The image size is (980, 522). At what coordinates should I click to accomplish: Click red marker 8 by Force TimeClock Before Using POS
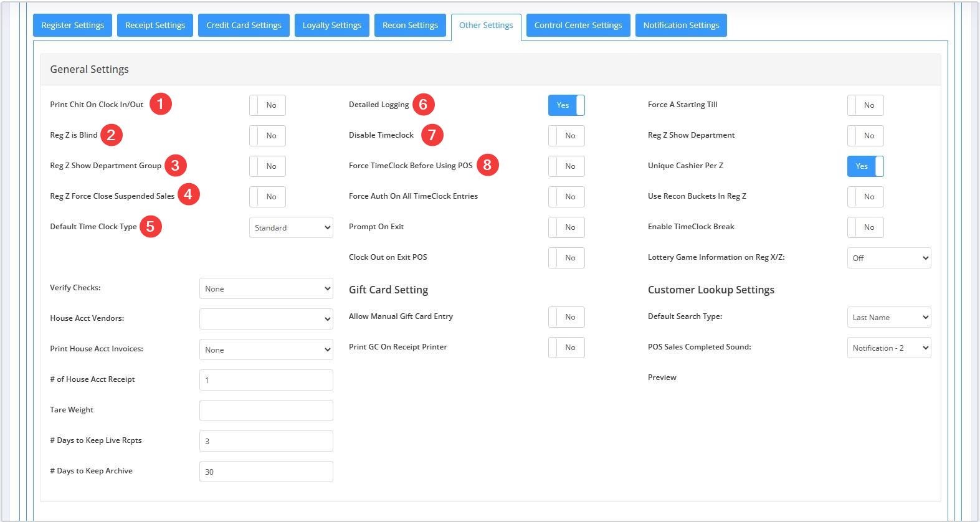(487, 165)
